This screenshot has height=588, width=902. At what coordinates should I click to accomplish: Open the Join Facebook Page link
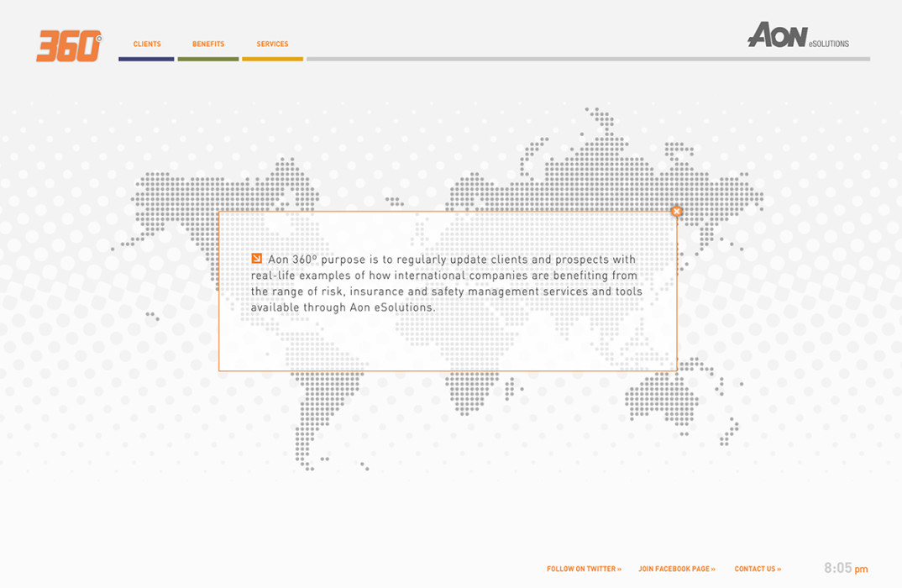pos(676,569)
